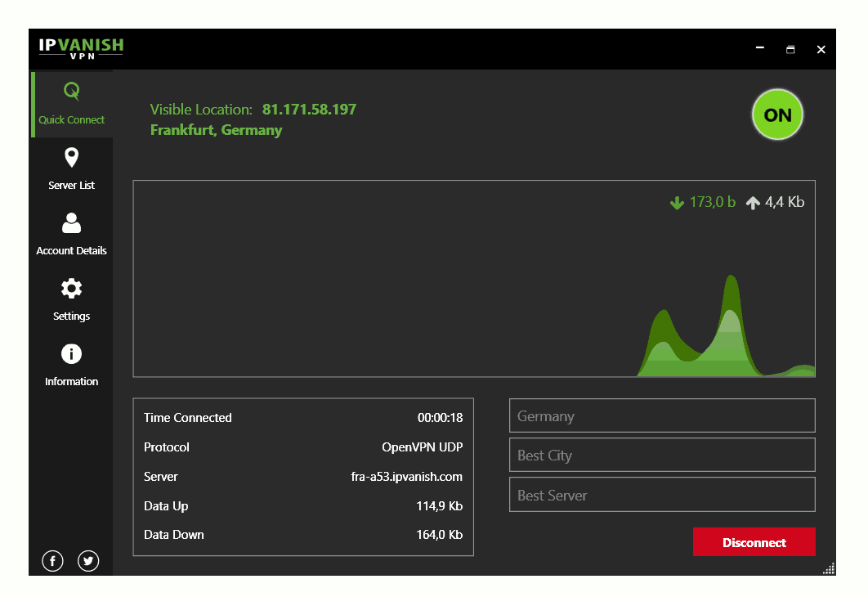Click the Data Up value 114,9 Kb
The image size is (868, 597).
pyautogui.click(x=440, y=505)
